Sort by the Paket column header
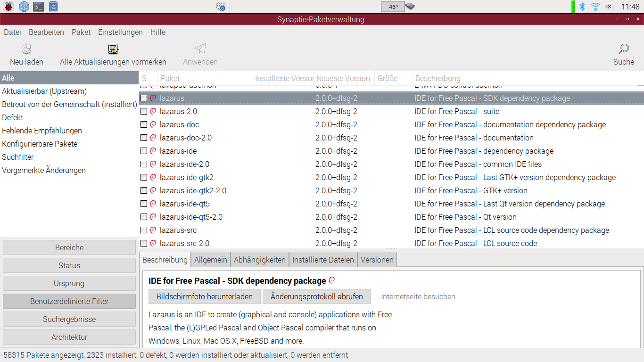The width and height of the screenshot is (644, 362). click(x=205, y=78)
